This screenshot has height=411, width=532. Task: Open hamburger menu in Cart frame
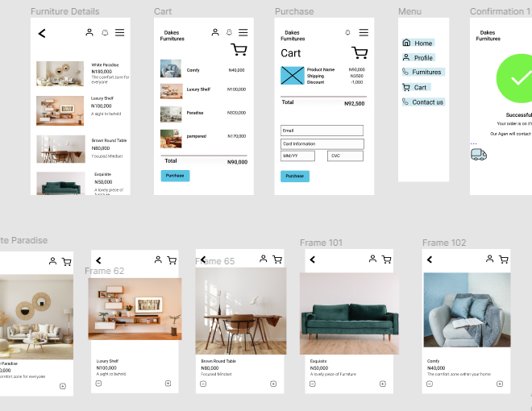(243, 32)
